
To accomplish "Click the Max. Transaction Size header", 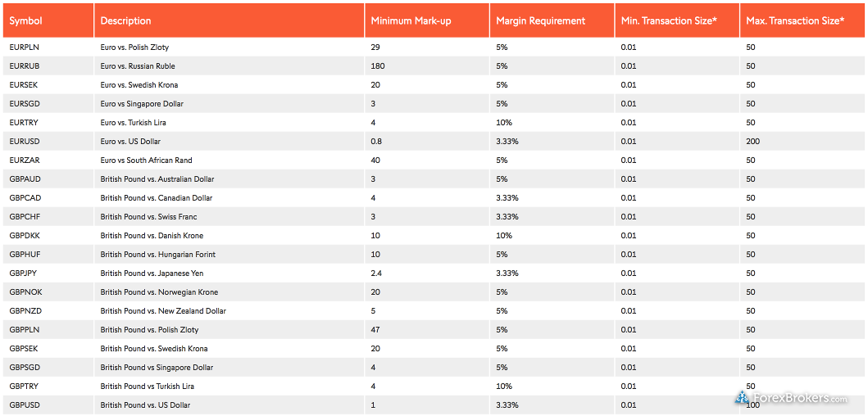I will pyautogui.click(x=795, y=21).
